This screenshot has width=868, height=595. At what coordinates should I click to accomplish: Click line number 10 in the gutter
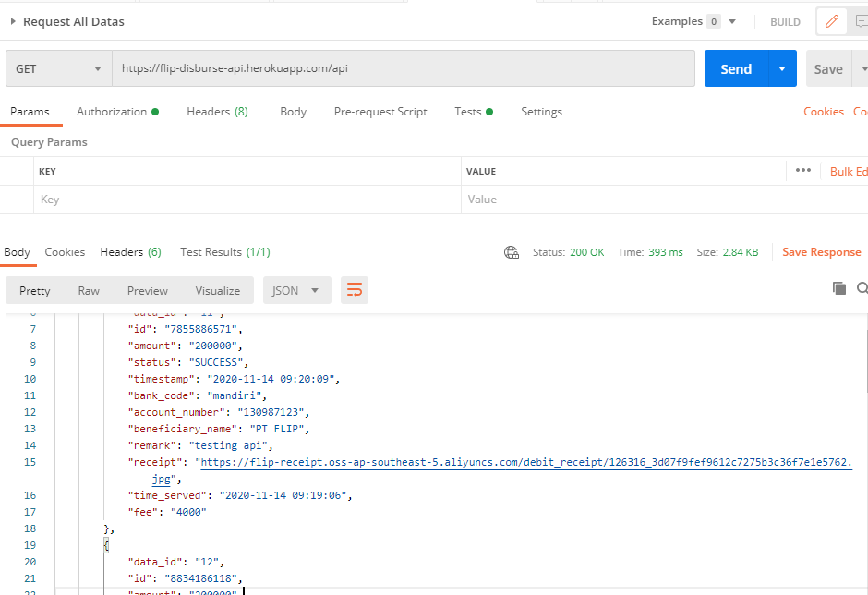pyautogui.click(x=30, y=379)
